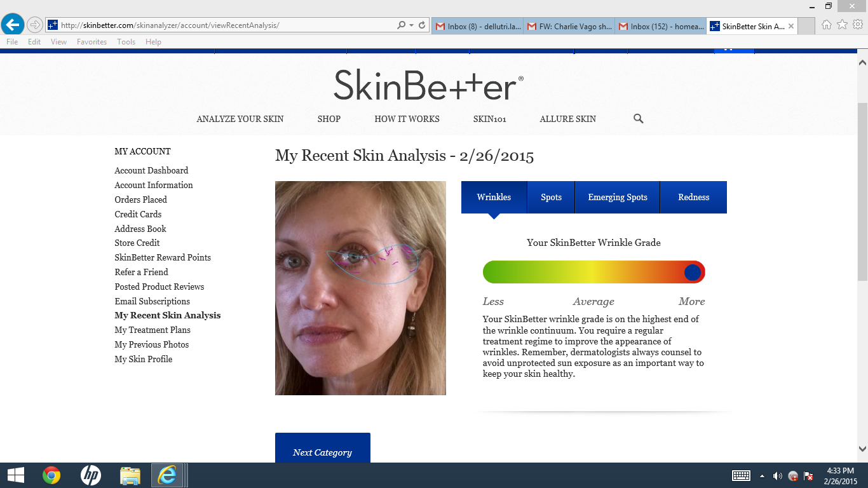This screenshot has height=488, width=868.
Task: Click the skin analysis face photo
Action: (x=360, y=288)
